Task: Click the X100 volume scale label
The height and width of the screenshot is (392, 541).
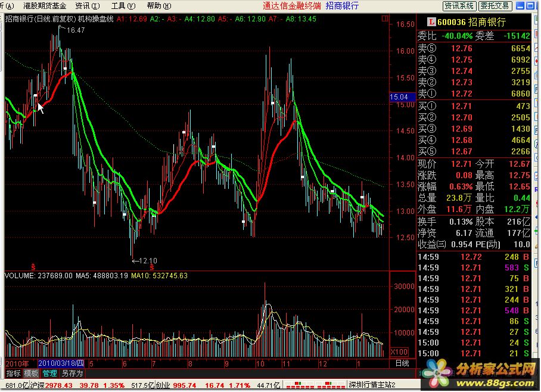Action: [x=399, y=352]
